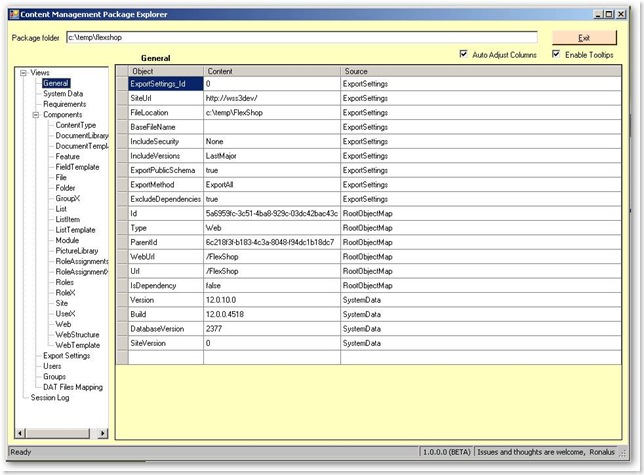Image resolution: width=644 pixels, height=475 pixels.
Task: Click tree scrollbar right arrow
Action: (x=103, y=433)
